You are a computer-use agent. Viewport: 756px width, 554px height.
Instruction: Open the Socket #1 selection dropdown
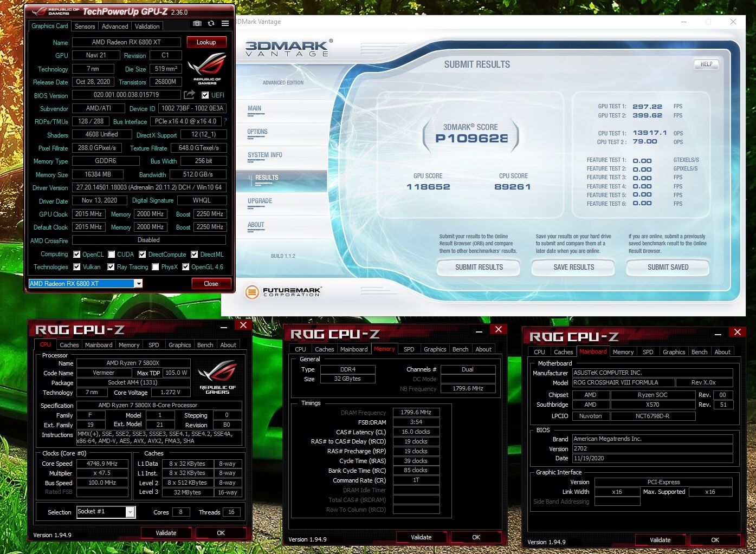130,512
